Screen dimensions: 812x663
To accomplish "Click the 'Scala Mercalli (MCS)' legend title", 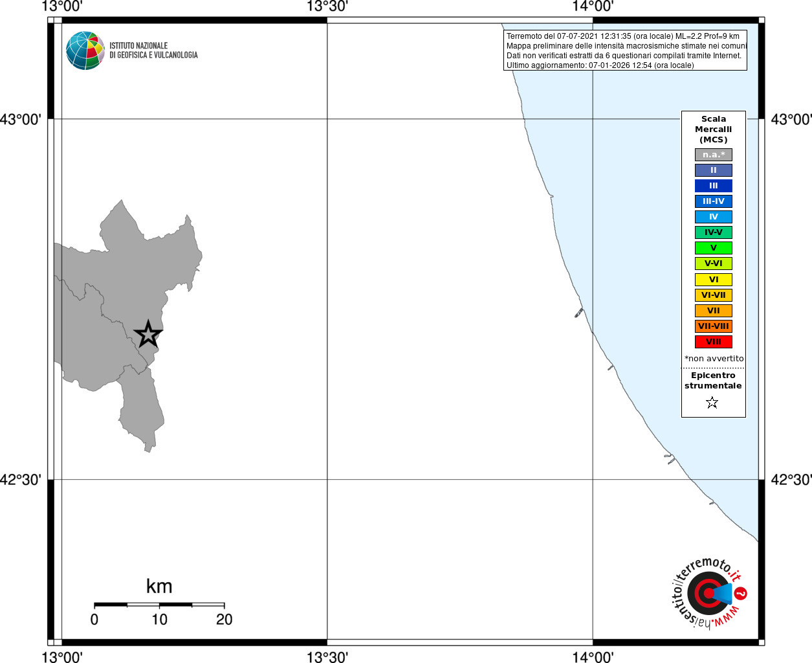I will (x=714, y=129).
